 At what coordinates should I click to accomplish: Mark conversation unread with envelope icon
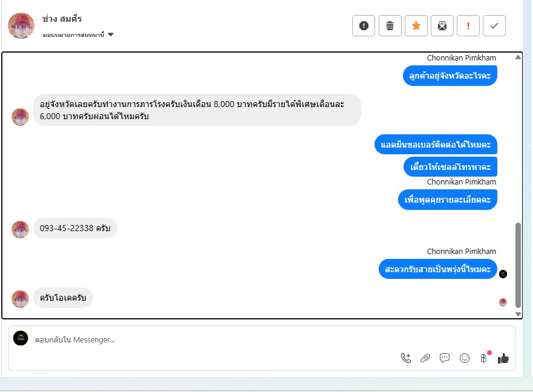pos(442,25)
